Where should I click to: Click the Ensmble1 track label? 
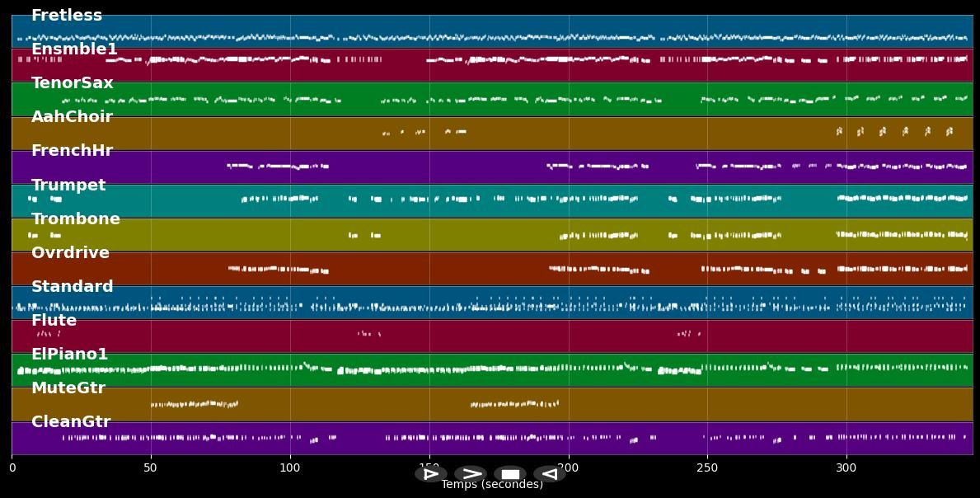74,49
